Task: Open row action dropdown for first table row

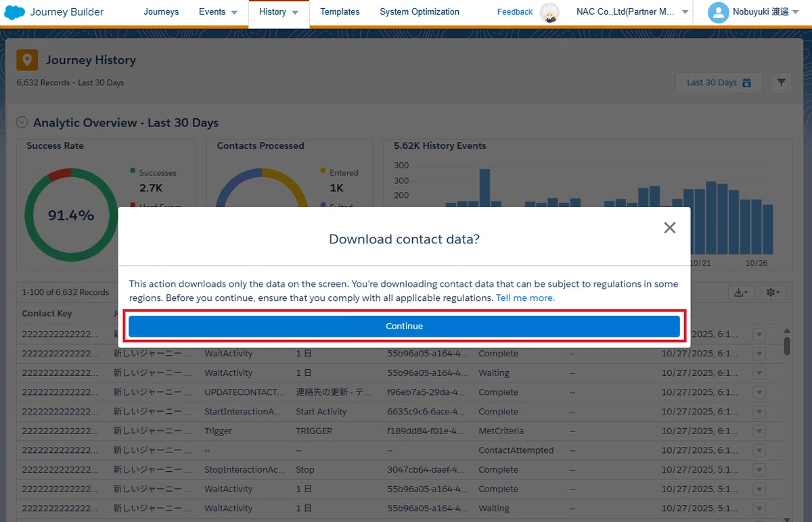Action: [759, 335]
